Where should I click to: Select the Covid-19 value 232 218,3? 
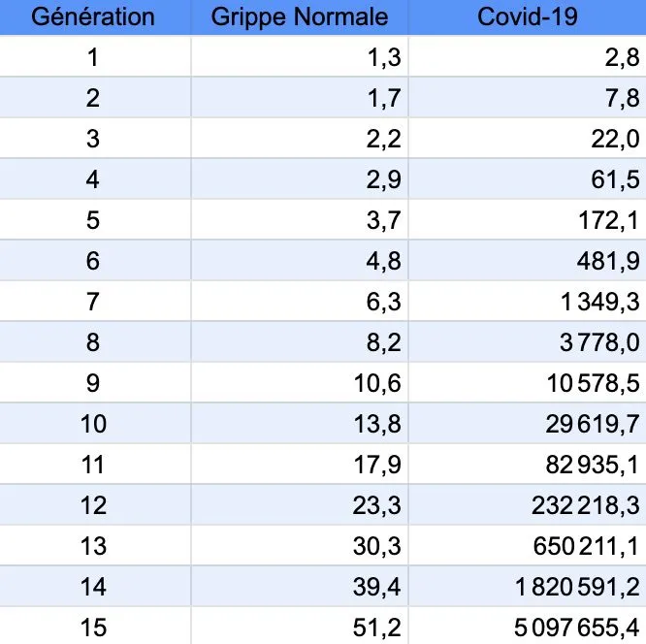pyautogui.click(x=589, y=505)
